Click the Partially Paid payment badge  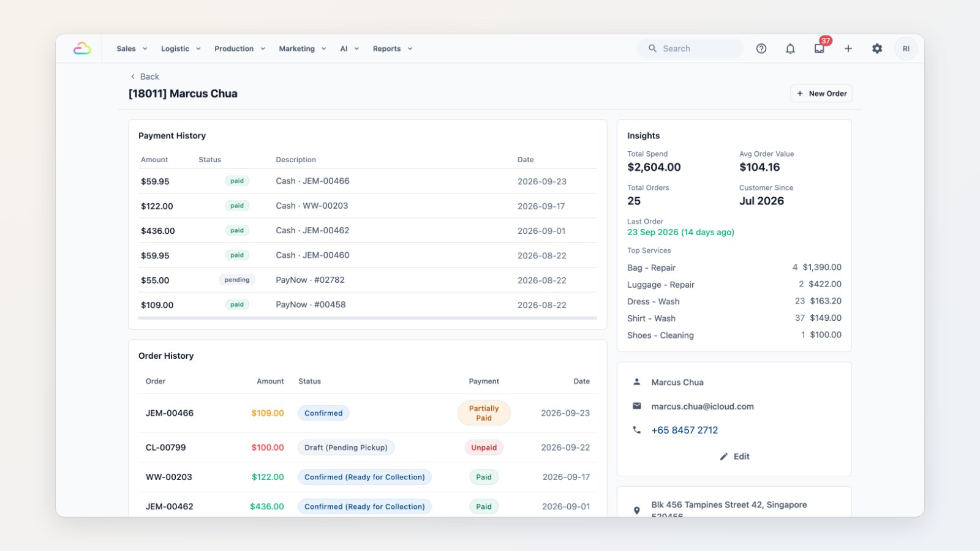pos(484,413)
